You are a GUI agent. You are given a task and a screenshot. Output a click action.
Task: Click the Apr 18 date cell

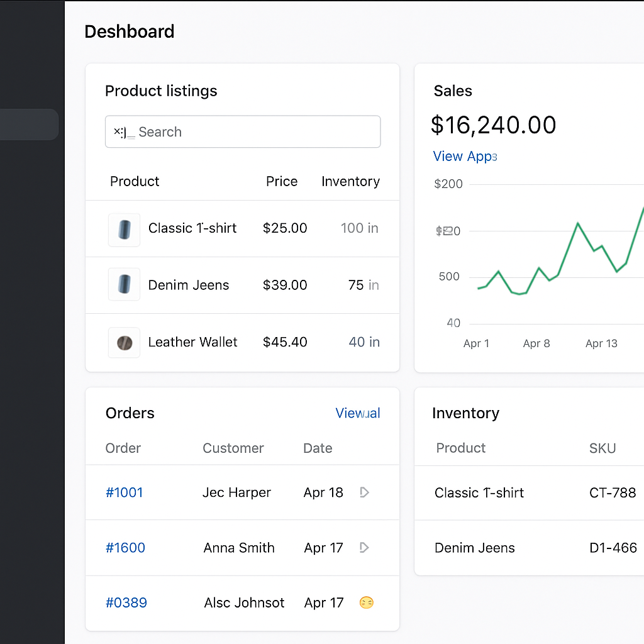pyautogui.click(x=323, y=492)
